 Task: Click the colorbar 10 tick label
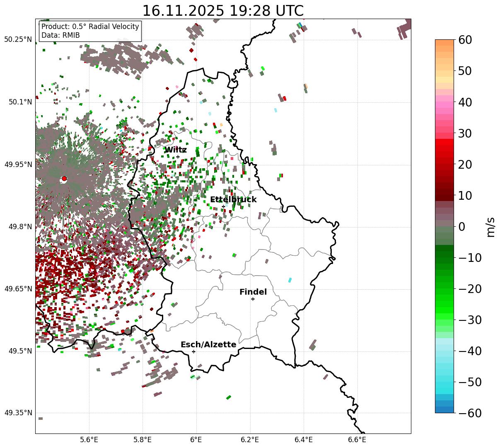coord(464,195)
